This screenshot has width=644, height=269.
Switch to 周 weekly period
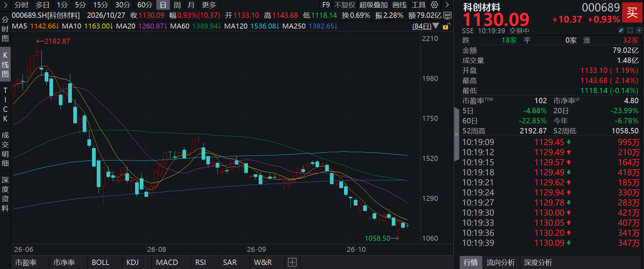177,5
